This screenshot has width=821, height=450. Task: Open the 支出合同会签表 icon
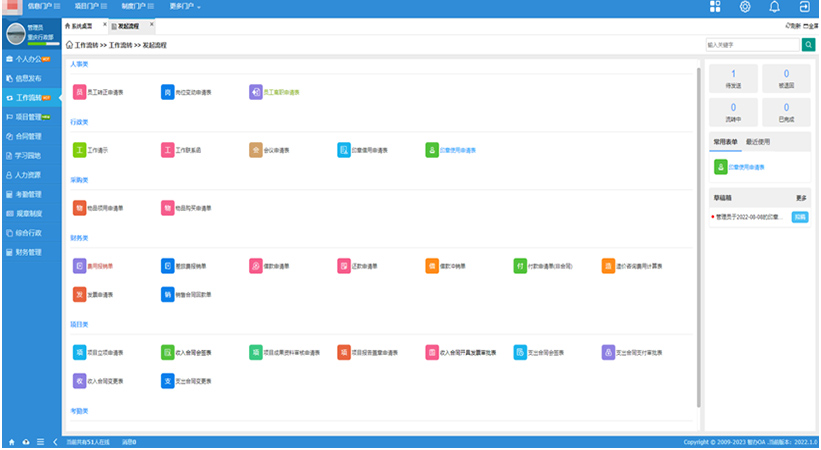[520, 353]
